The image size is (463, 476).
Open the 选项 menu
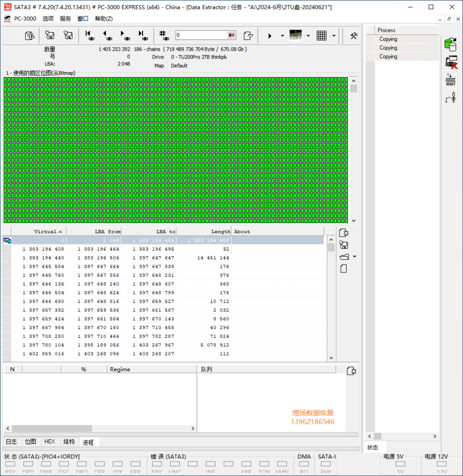click(48, 19)
